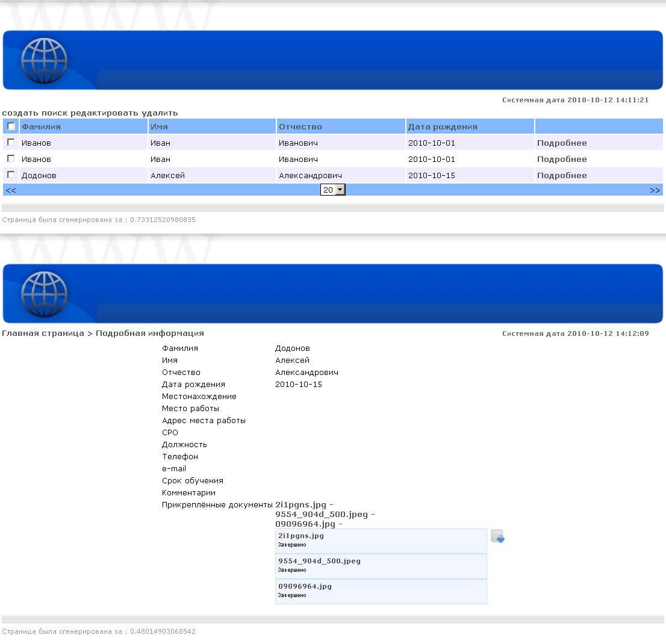This screenshot has height=644, width=666.
Task: Open the page size dropdown showing 20
Action: tap(333, 190)
